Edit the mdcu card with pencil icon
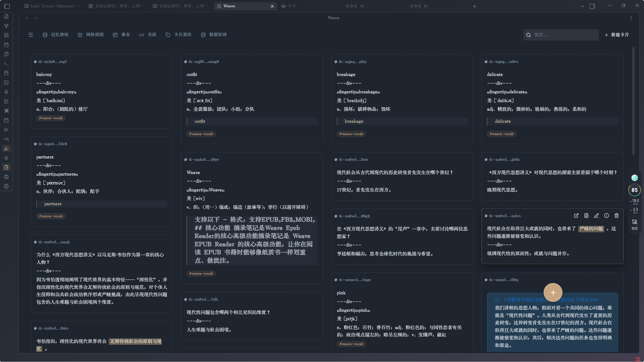 (x=596, y=216)
